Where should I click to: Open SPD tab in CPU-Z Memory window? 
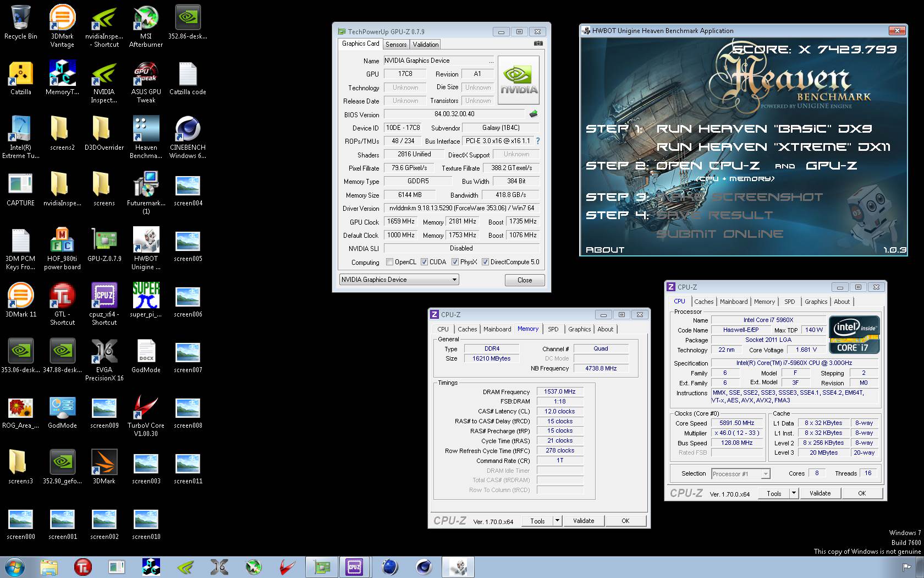point(553,329)
